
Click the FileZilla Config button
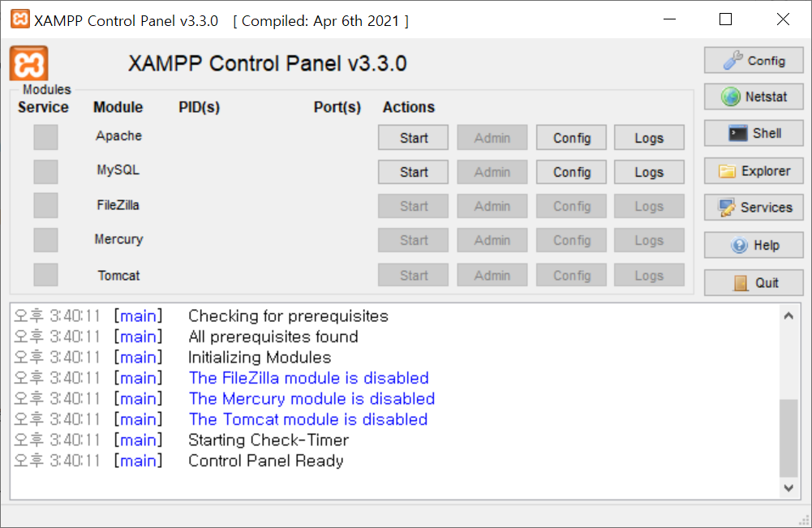coord(571,206)
